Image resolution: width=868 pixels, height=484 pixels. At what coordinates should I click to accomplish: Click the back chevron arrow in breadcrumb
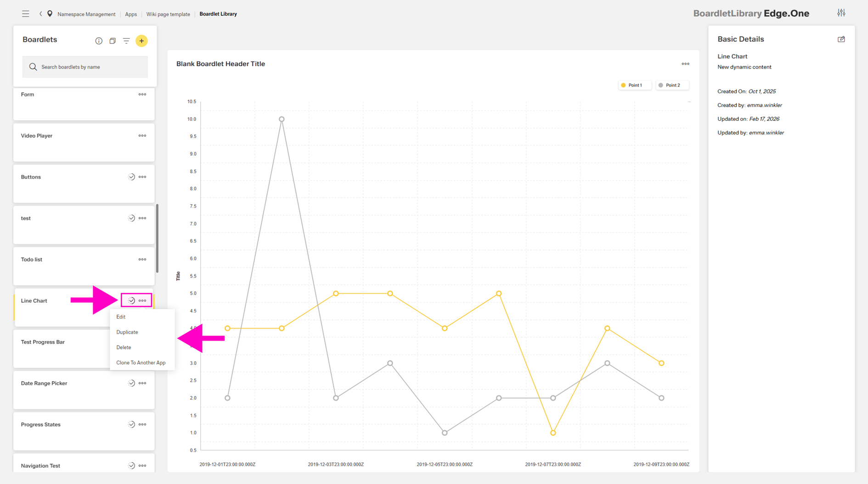click(x=41, y=14)
